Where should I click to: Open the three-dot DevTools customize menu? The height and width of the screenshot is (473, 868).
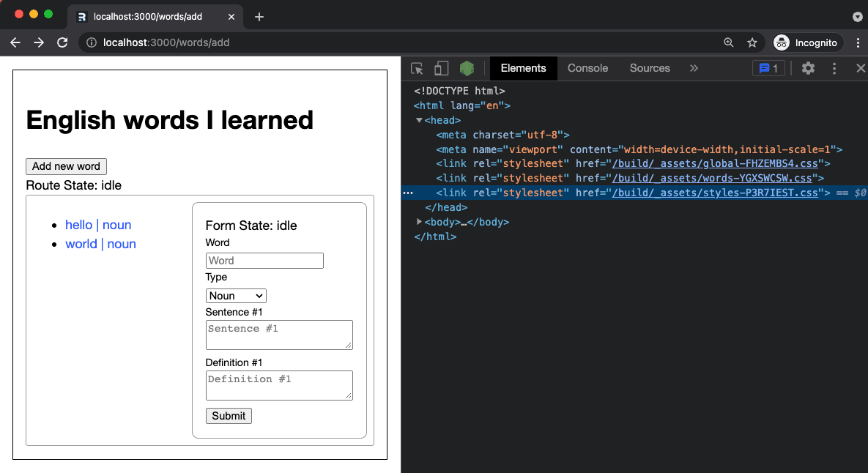[x=834, y=67]
